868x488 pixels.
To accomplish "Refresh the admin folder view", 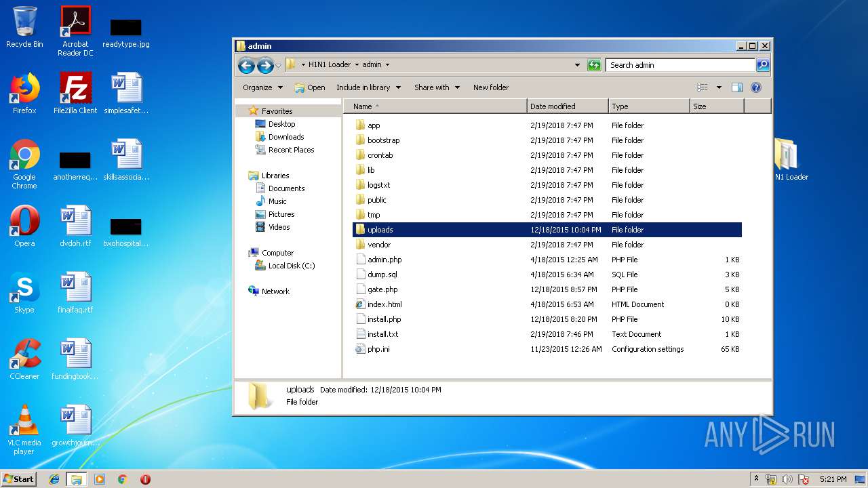I will (x=594, y=65).
